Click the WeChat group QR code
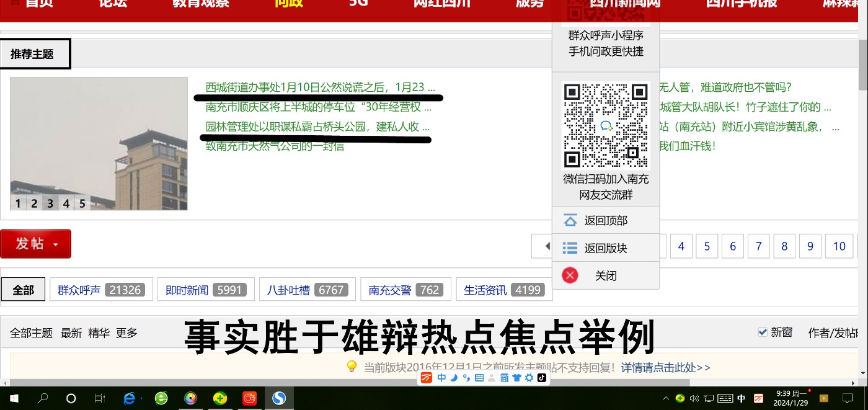 (x=606, y=125)
